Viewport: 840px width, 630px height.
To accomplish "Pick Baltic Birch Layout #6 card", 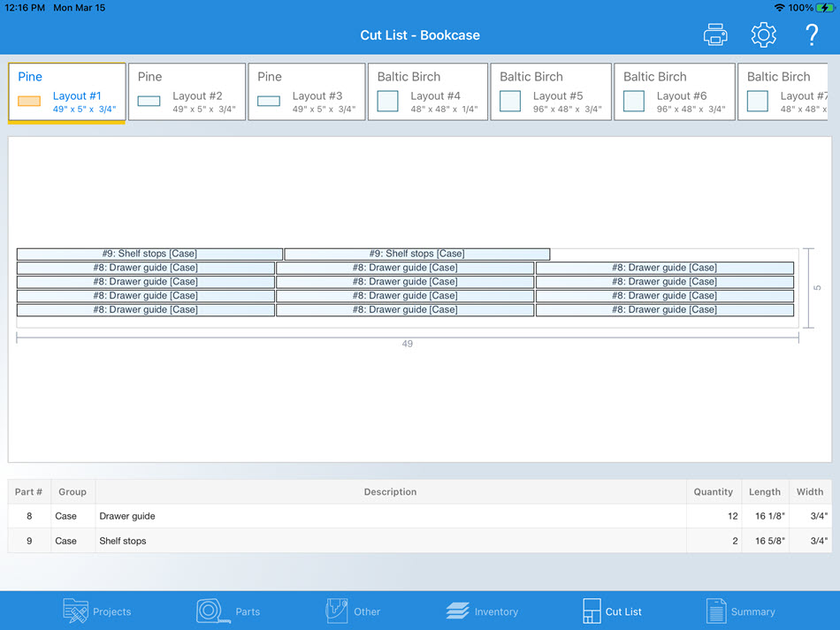I will 674,92.
